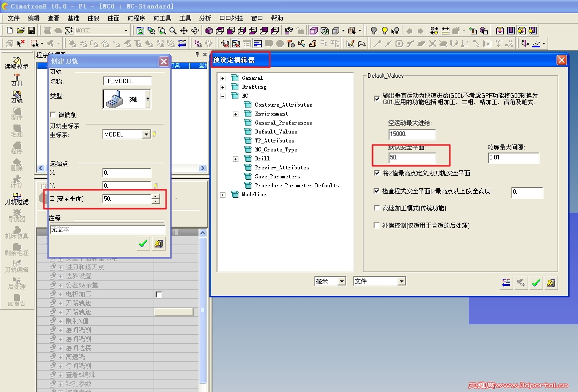Select Contours_Attributes tree item
The image size is (578, 392).
283,105
